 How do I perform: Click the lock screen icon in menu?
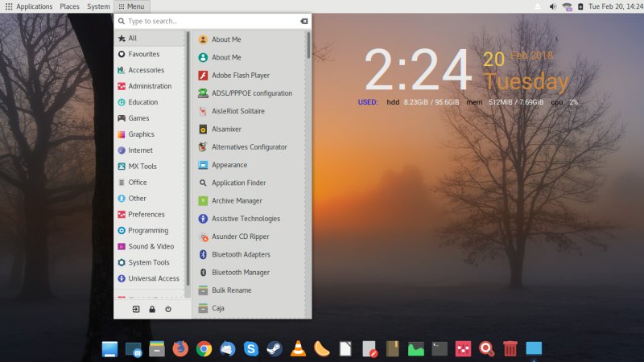point(152,309)
